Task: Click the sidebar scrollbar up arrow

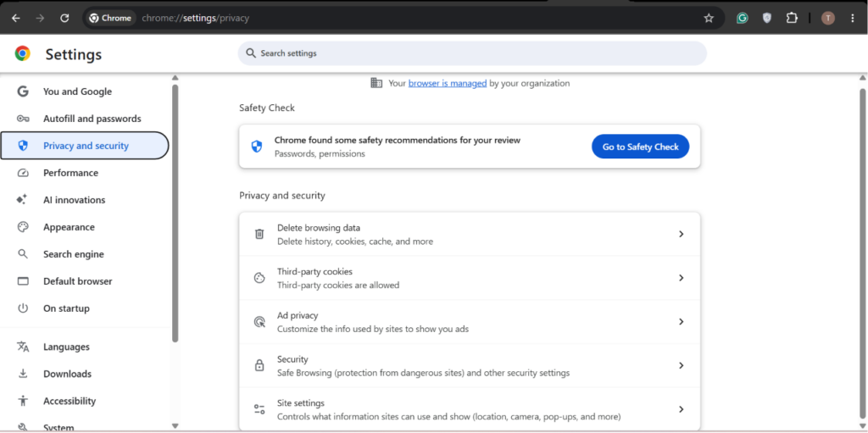Action: [x=175, y=78]
